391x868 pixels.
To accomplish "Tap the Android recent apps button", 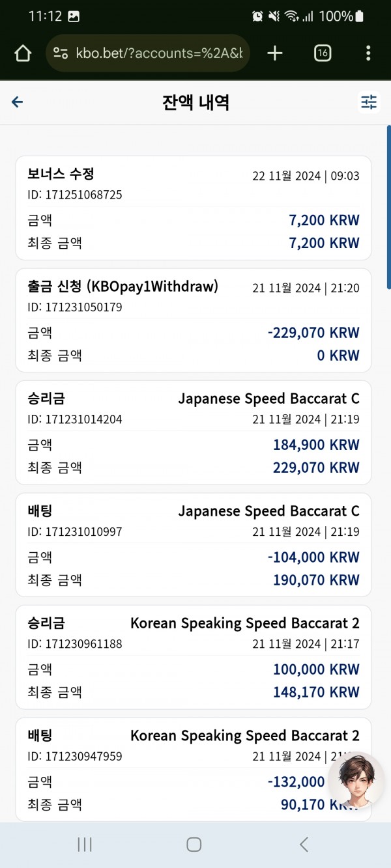I will coord(85,845).
